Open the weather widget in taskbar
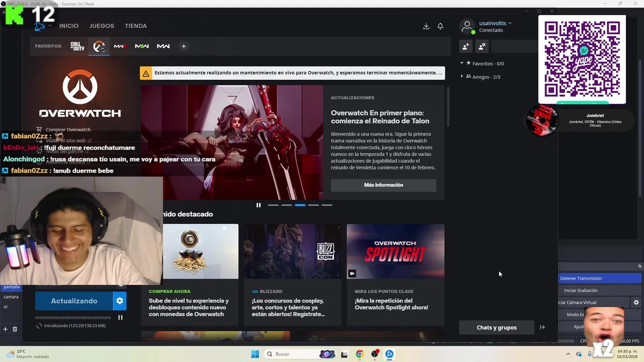Screen dimensions: 644x362 [x=28, y=354]
